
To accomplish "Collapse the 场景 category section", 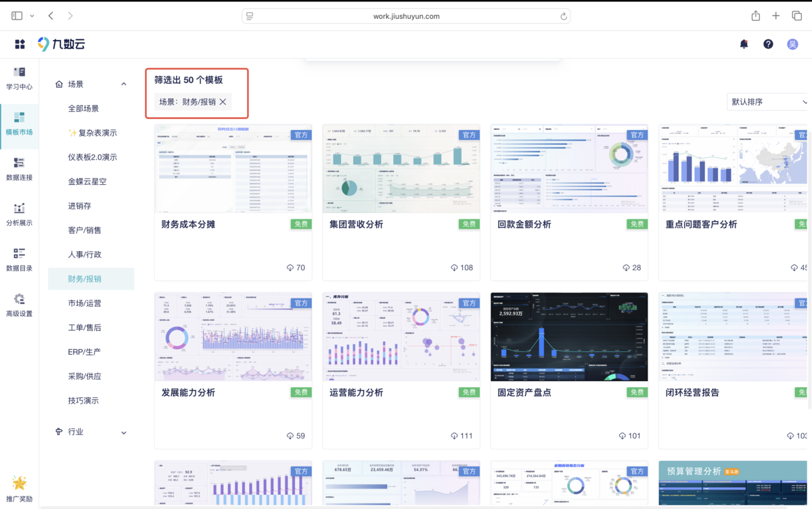I will click(123, 85).
